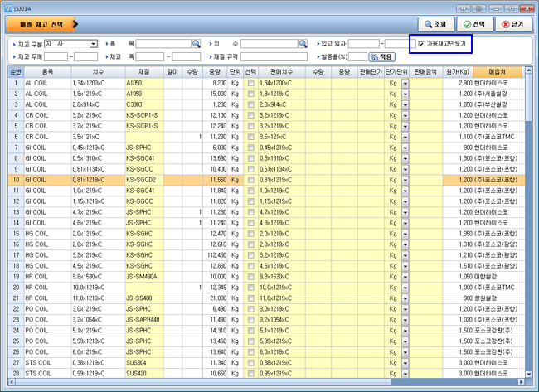
Task: Click vertical scrollbar up arrow
Action: click(528, 70)
